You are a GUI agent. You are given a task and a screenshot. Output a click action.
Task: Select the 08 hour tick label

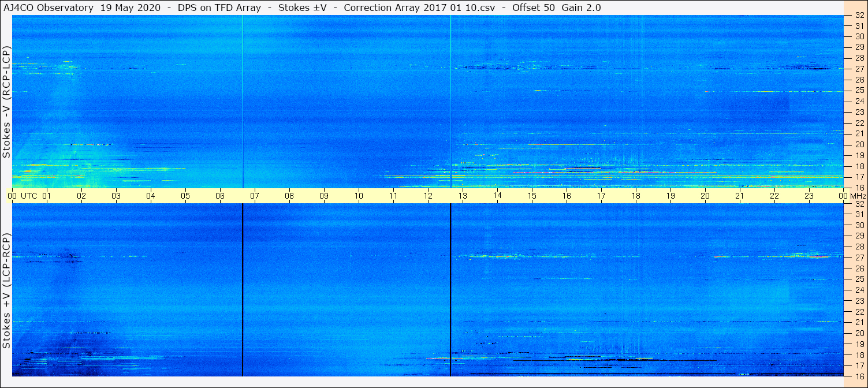pos(289,196)
